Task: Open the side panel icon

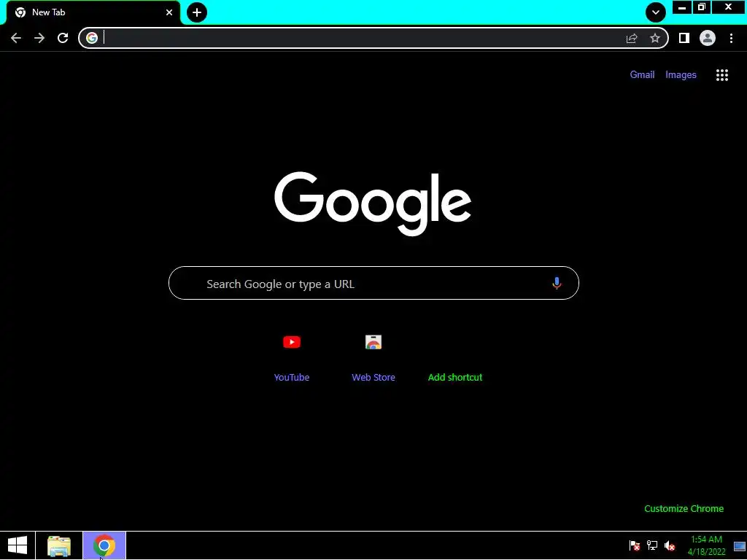Action: (x=684, y=38)
